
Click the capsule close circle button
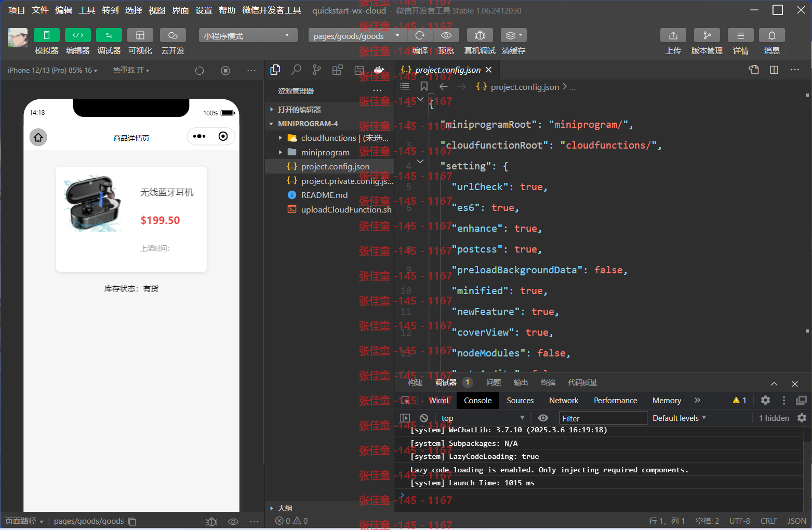[223, 136]
